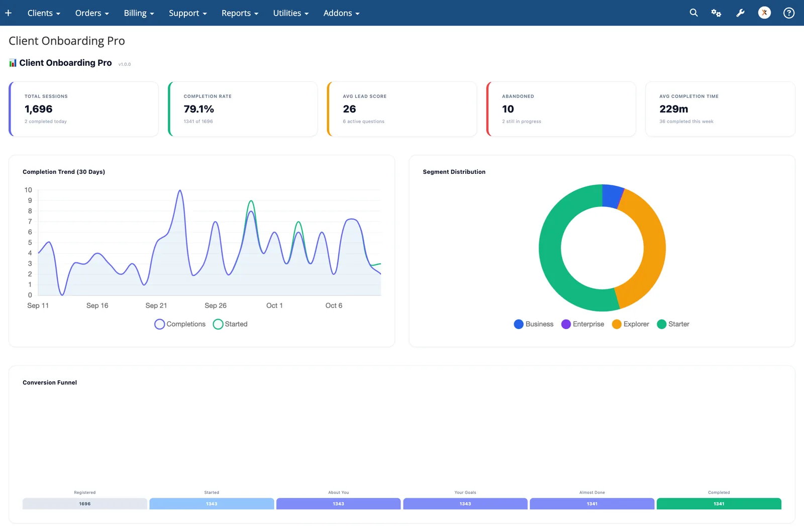Open the Utilities dropdown
Viewport: 804px width, 532px height.
click(290, 13)
